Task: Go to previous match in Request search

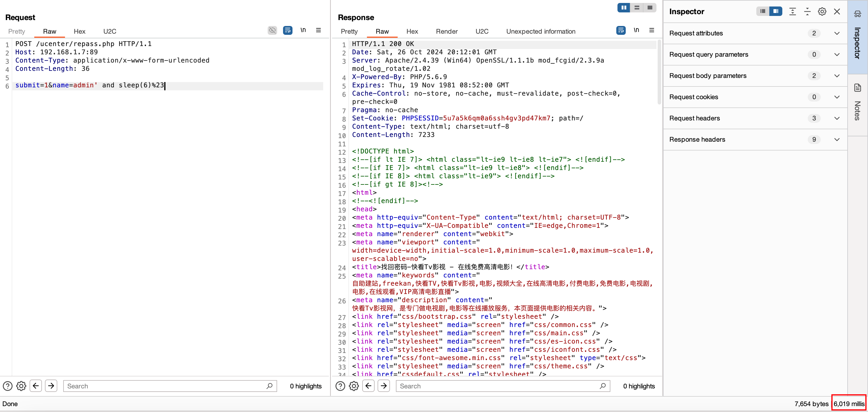Action: [36, 386]
